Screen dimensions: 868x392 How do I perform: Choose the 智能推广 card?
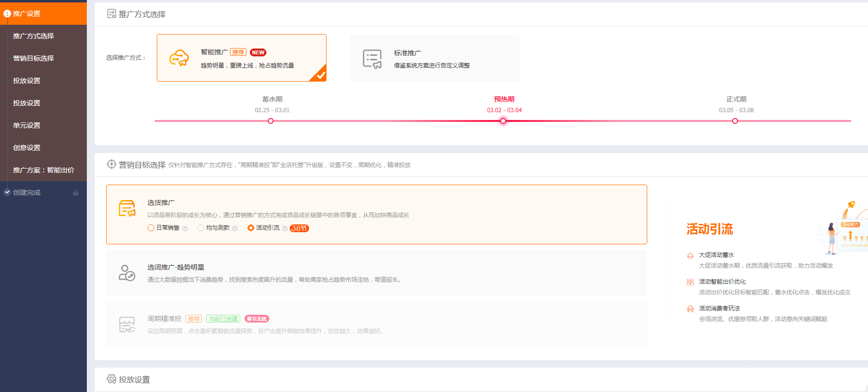click(242, 58)
